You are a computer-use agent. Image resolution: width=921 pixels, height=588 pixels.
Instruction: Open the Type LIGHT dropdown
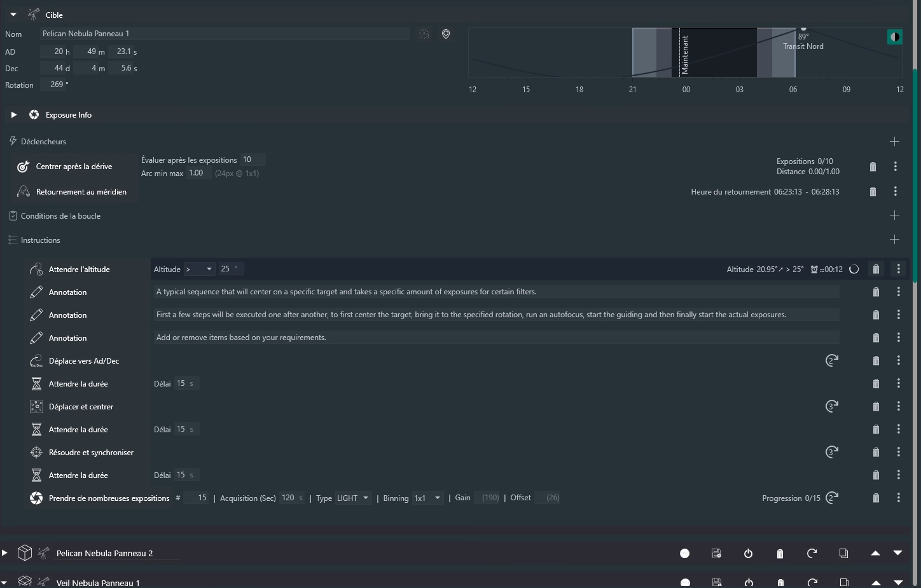click(x=353, y=498)
